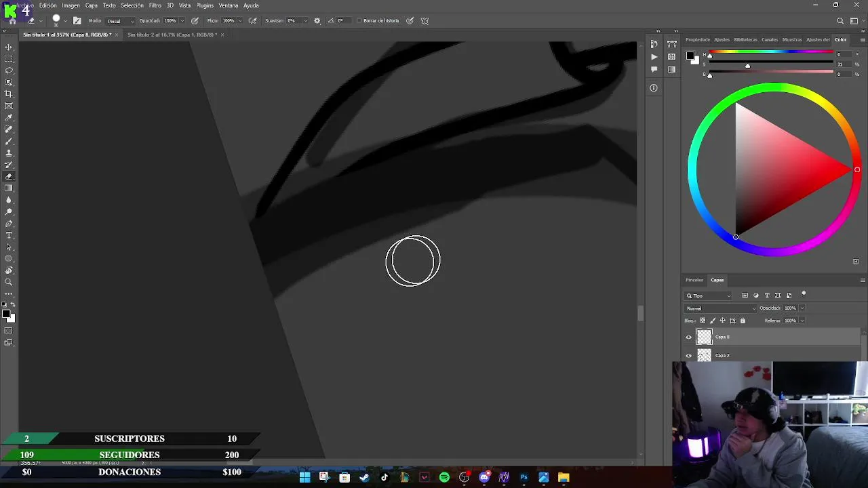Open Ventana menu

click(x=229, y=5)
